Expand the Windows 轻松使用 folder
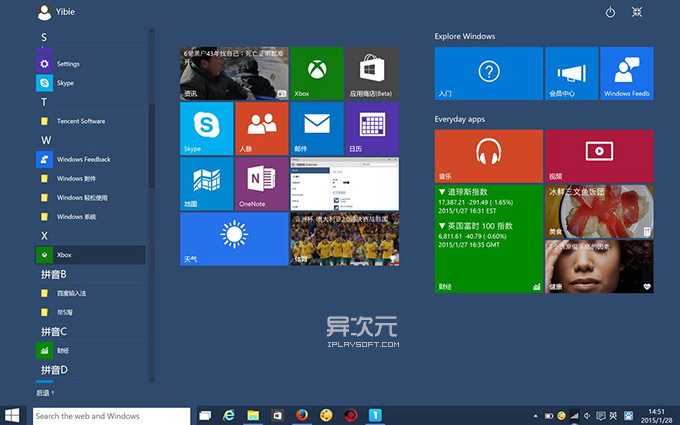Viewport: 680px width, 425px height. click(x=90, y=197)
